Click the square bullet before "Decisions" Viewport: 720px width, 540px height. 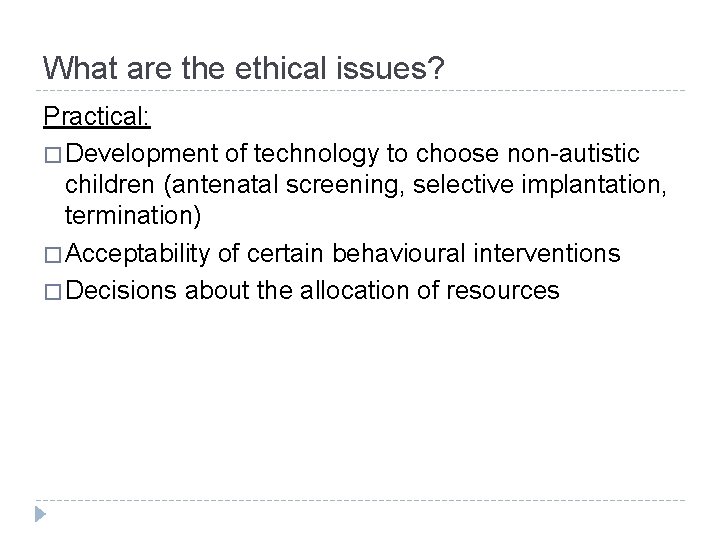[x=54, y=289]
